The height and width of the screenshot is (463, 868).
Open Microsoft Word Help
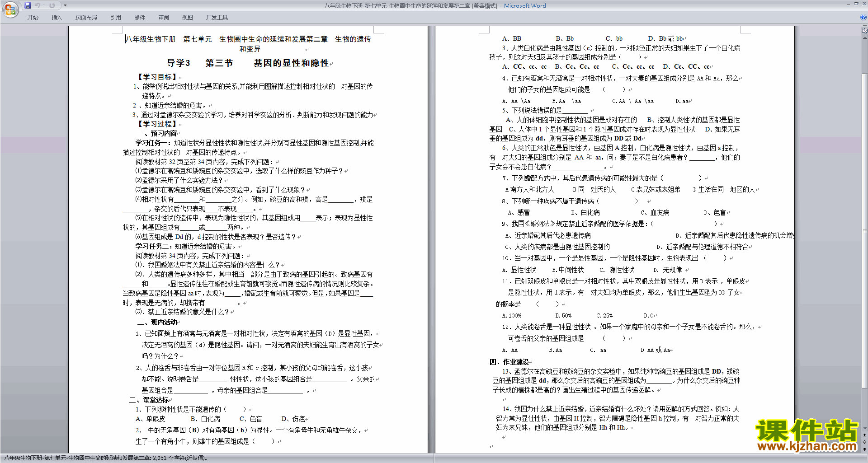(x=863, y=17)
